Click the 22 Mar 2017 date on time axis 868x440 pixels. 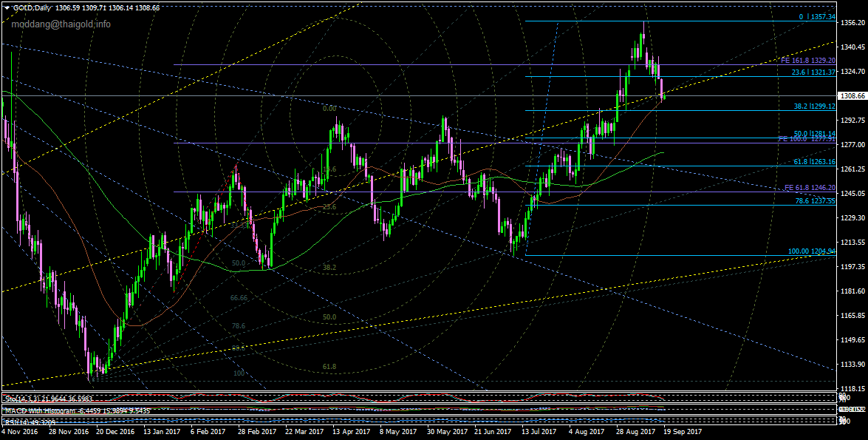tap(305, 431)
